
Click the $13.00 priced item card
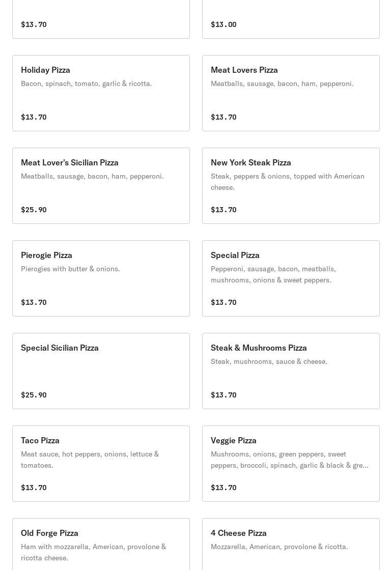[x=291, y=20]
